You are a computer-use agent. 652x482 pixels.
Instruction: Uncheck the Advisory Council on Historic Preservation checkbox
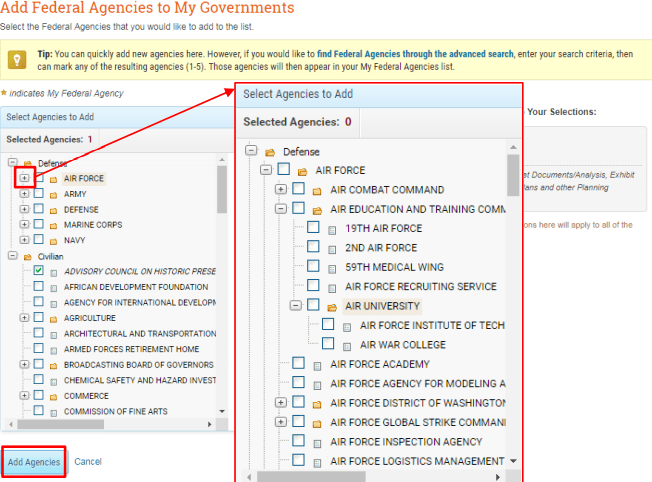38,271
